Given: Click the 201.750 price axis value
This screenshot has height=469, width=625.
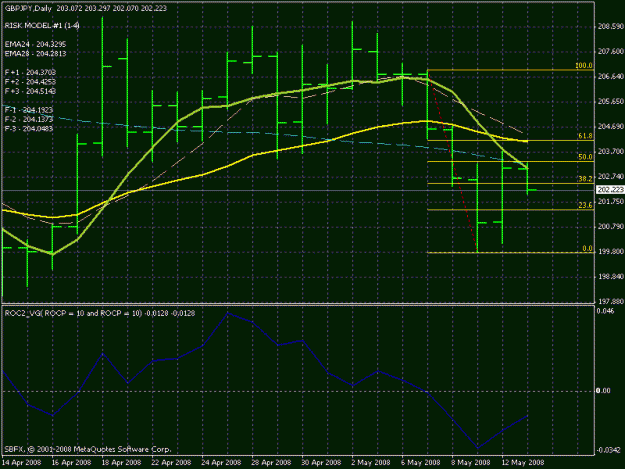Looking at the screenshot, I should coord(610,202).
